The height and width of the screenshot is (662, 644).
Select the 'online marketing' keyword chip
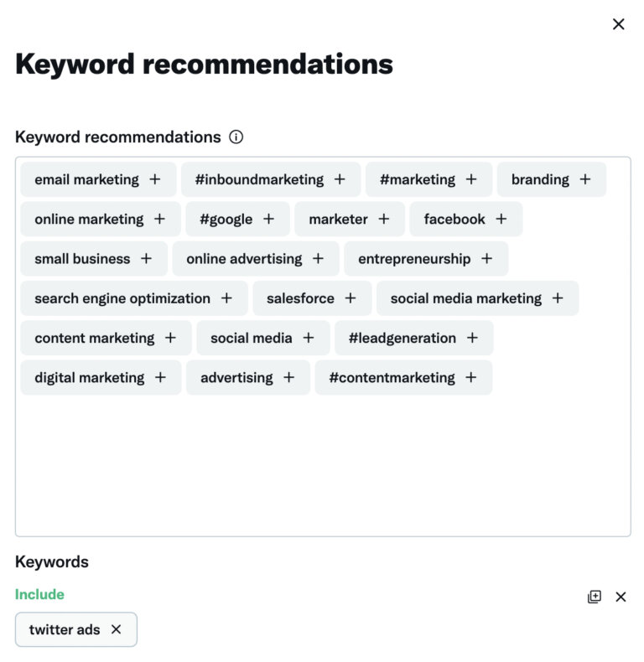pyautogui.click(x=100, y=219)
